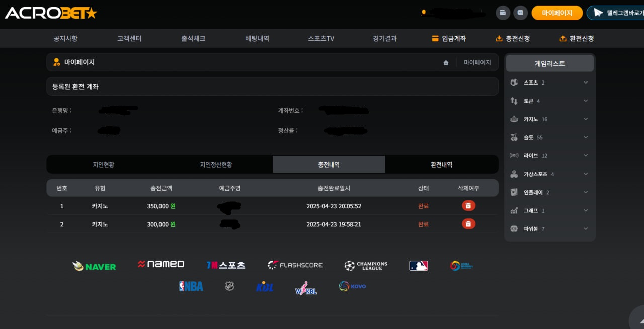
Task: Click the home icon in the breadcrumb
Action: coord(446,63)
